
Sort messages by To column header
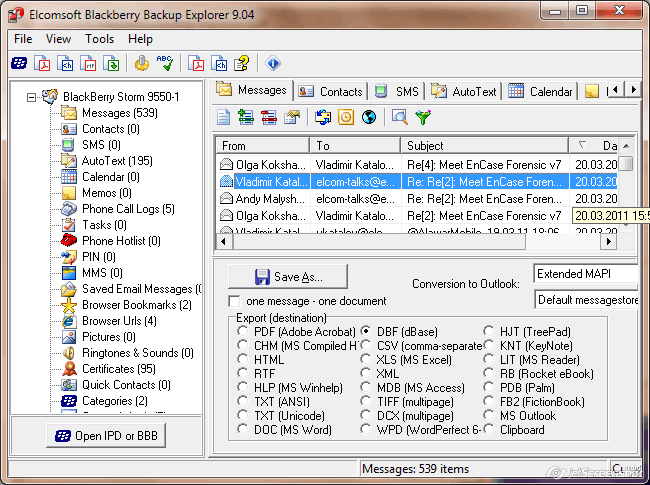tap(356, 146)
